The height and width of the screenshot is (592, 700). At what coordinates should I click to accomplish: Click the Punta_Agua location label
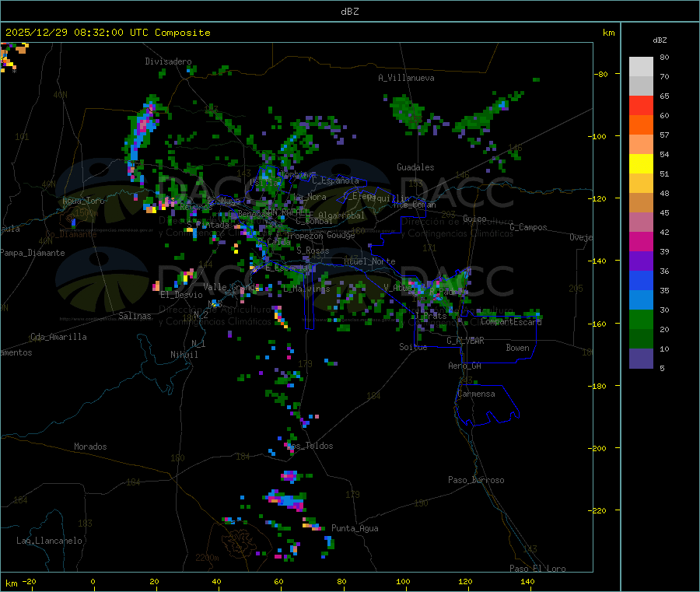[355, 528]
